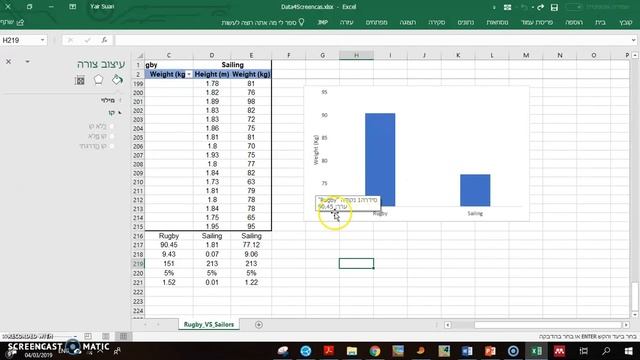
Task: Click the table-form icon in Quick Access Toolbar
Action: (x=507, y=7)
